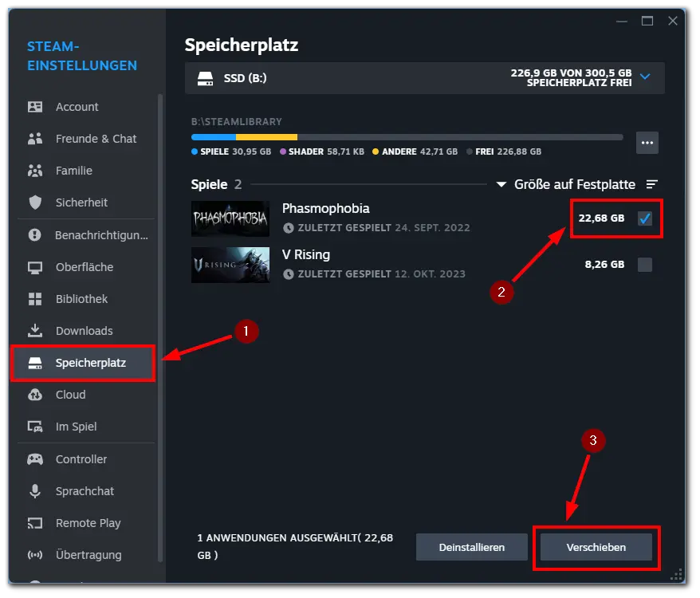
Task: Check the V Rising selection checkbox
Action: pos(645,265)
